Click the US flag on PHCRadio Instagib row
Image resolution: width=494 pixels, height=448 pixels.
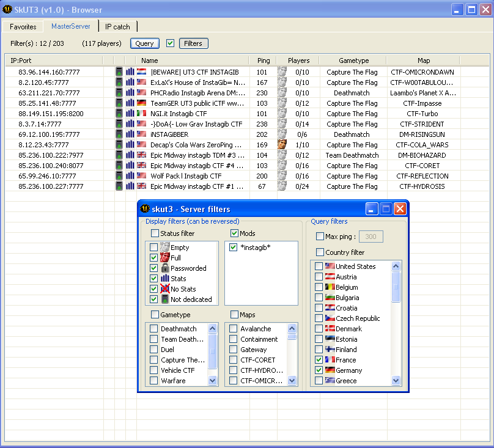(x=141, y=93)
